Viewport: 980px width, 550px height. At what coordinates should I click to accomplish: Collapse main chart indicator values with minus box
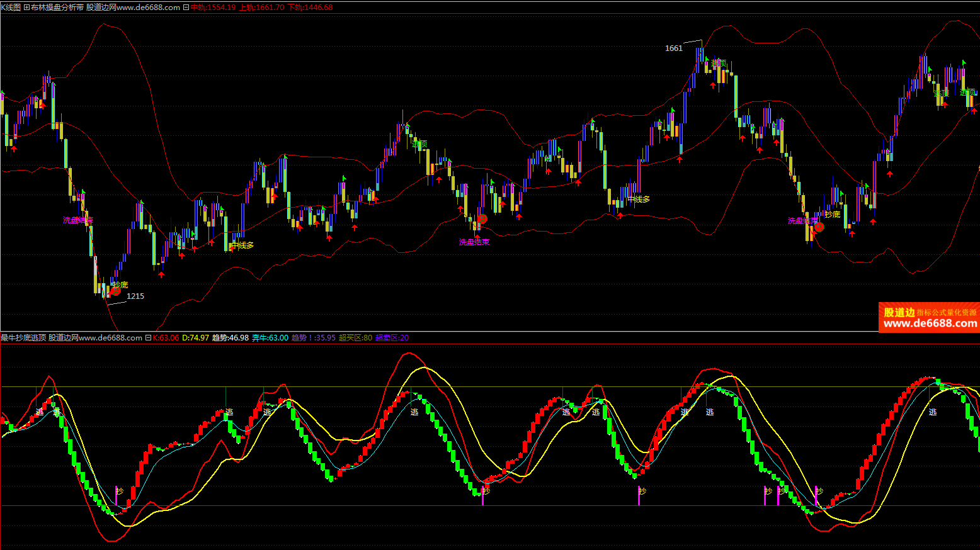[186, 8]
